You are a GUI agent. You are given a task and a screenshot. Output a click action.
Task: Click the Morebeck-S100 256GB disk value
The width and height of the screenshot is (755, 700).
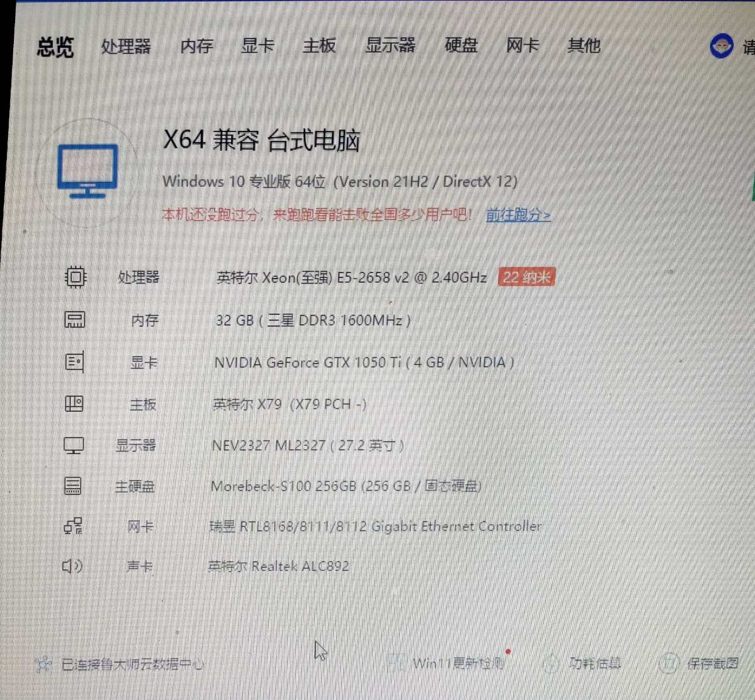[x=347, y=486]
